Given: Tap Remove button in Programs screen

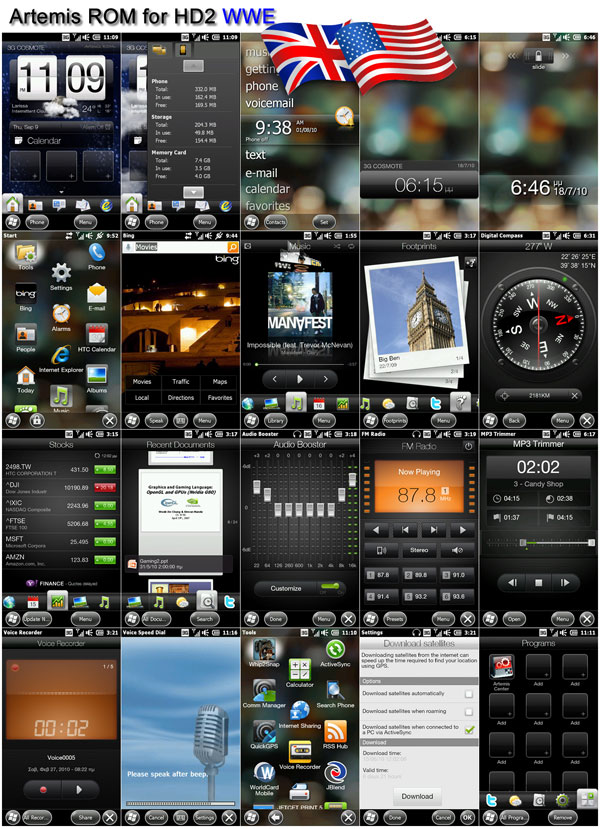Looking at the screenshot, I should click(x=562, y=817).
